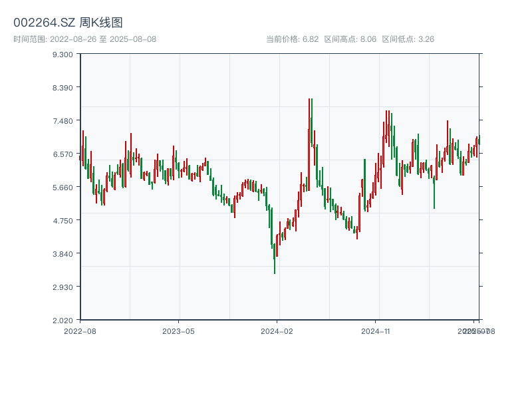Viewport: 532px width, 399px height.
Task: Click the 2024-02 x-axis date label
Action: click(x=277, y=331)
